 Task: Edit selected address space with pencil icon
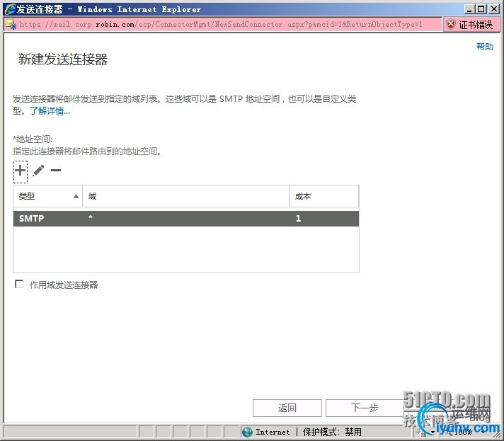(x=38, y=171)
